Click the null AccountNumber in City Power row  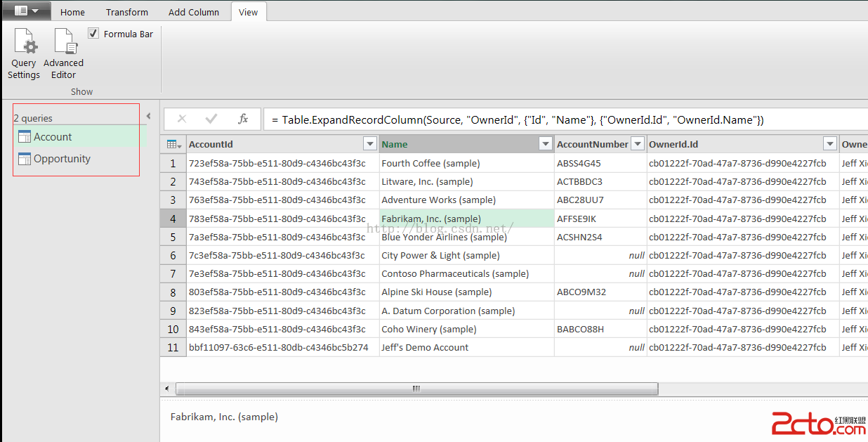coord(600,255)
